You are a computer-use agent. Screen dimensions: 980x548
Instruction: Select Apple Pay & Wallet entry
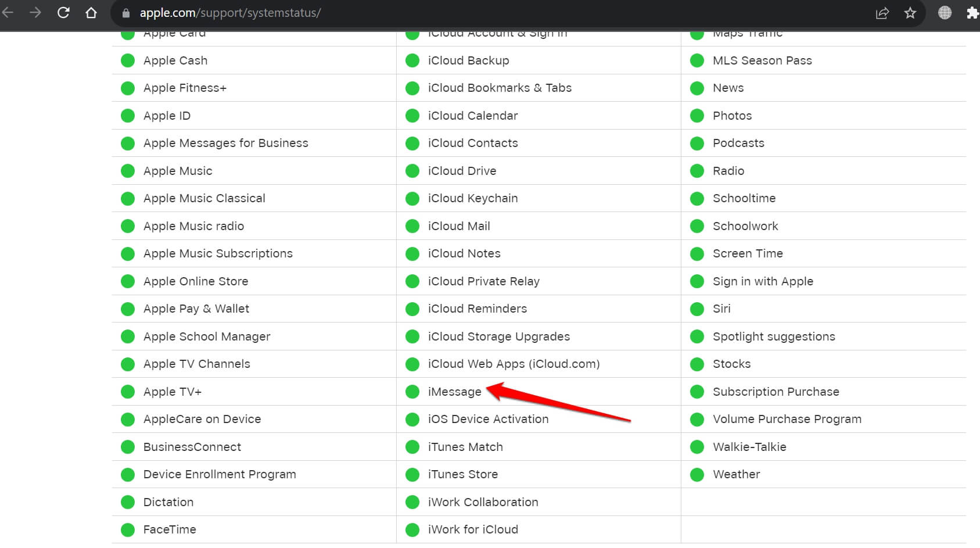click(x=196, y=309)
